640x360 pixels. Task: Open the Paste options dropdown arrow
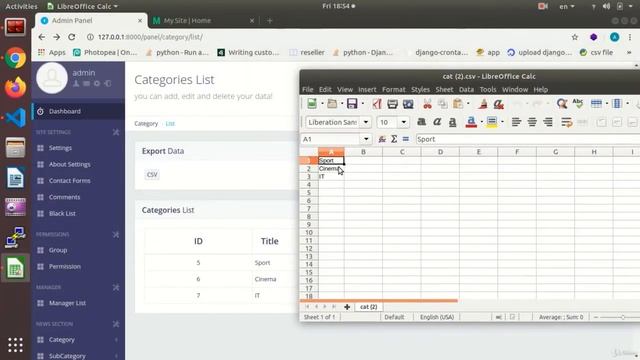coord(468,104)
